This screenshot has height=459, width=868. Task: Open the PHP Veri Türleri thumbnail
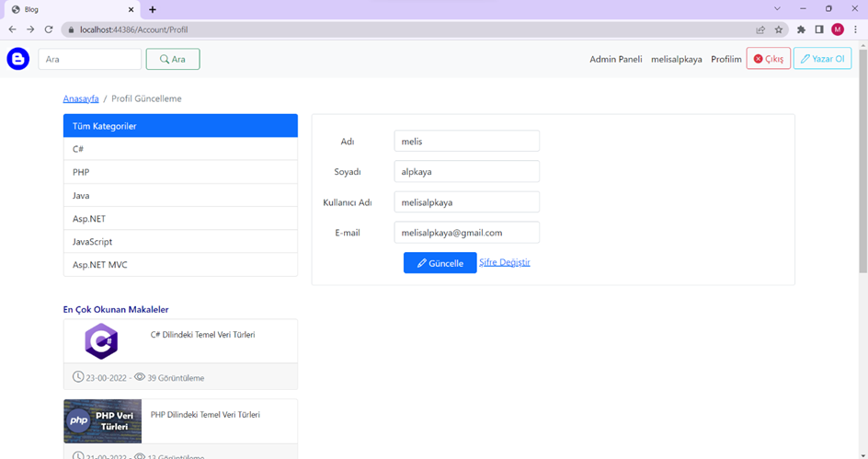point(102,421)
